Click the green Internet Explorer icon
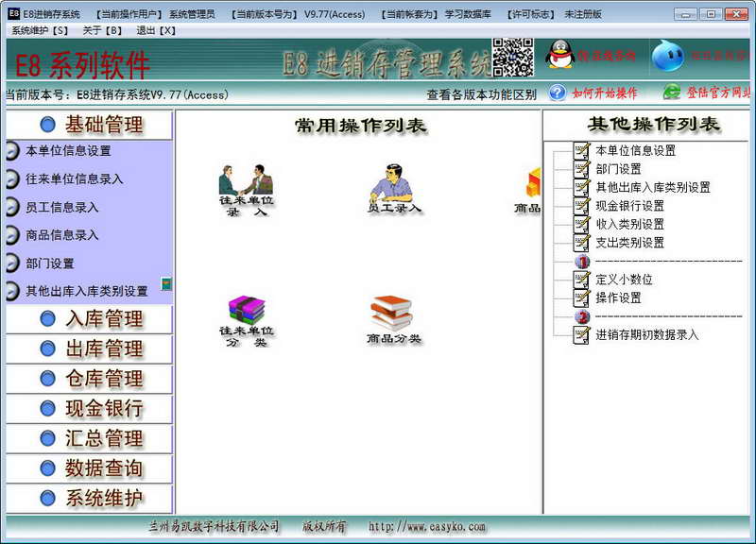This screenshot has height=544, width=756. (x=672, y=92)
